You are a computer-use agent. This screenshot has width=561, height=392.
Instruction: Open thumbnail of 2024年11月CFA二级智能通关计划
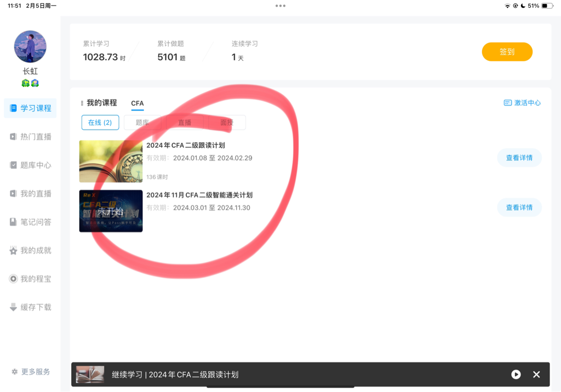pos(111,211)
